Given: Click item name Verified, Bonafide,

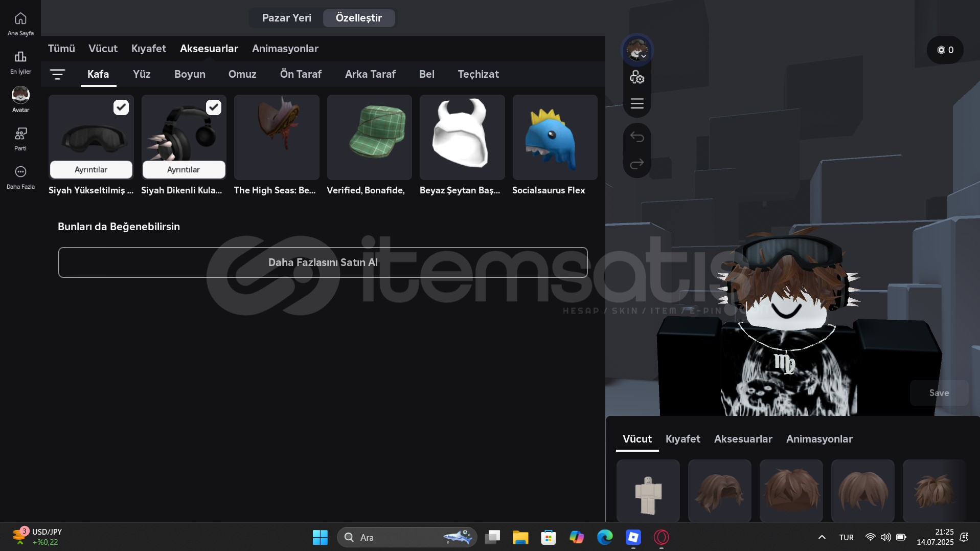Looking at the screenshot, I should coord(366,190).
